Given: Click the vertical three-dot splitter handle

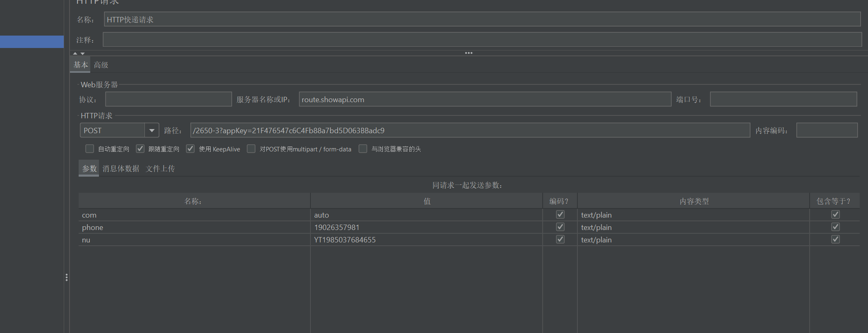Looking at the screenshot, I should coord(66,278).
